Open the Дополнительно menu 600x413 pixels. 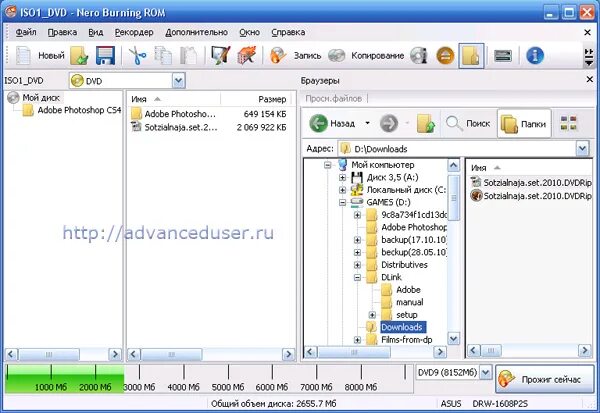click(x=196, y=32)
